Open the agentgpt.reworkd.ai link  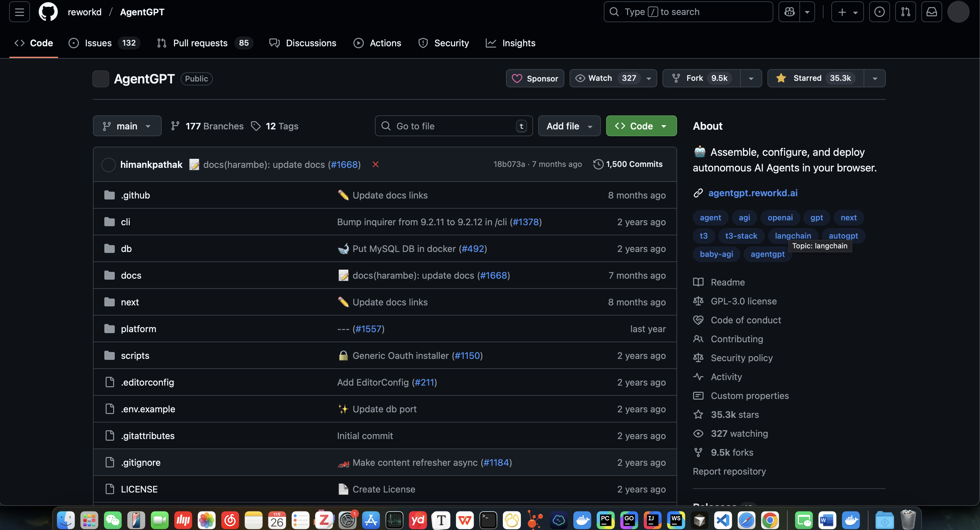(x=752, y=193)
